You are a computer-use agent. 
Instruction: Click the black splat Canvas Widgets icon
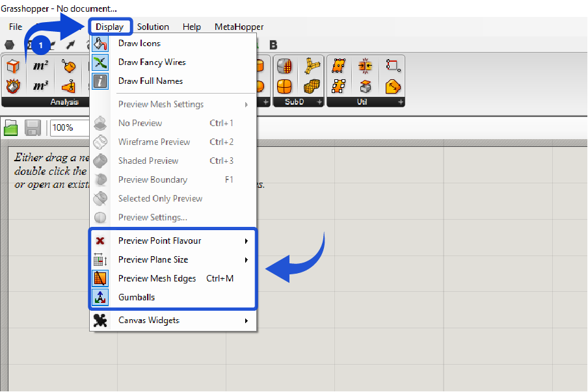[100, 320]
